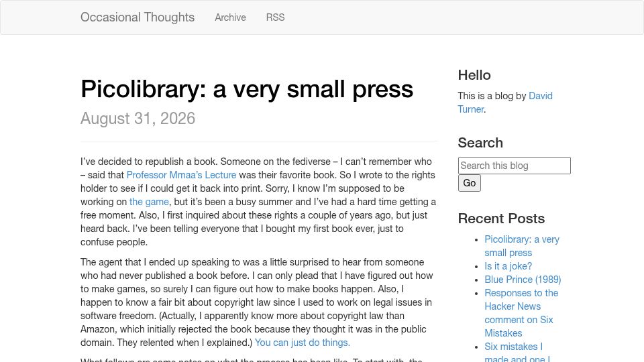Open recent post 'Picolibrary: a very small press'

coord(522,246)
